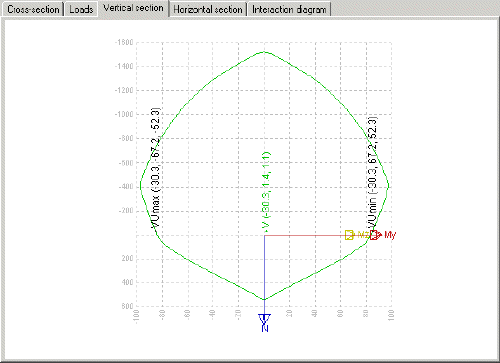This screenshot has width=500, height=363.
Task: Click the 600 vertical axis label
Action: tap(127, 306)
